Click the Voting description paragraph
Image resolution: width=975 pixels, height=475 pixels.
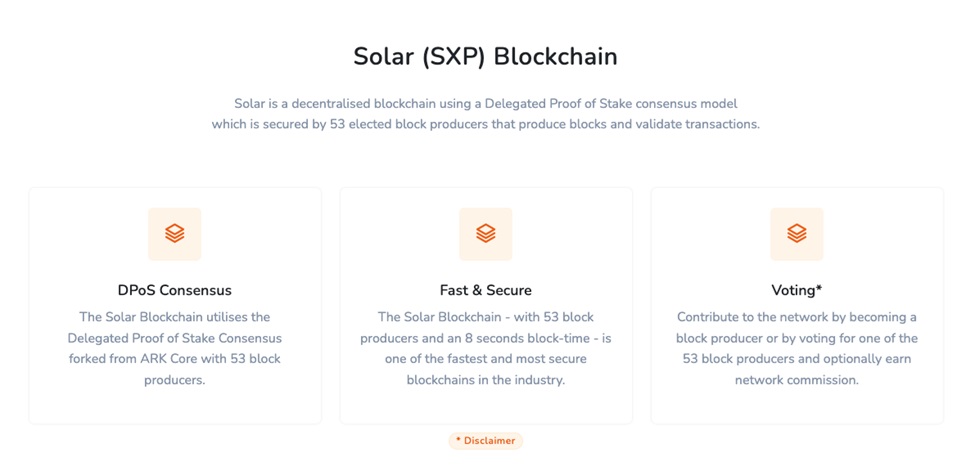(x=797, y=348)
